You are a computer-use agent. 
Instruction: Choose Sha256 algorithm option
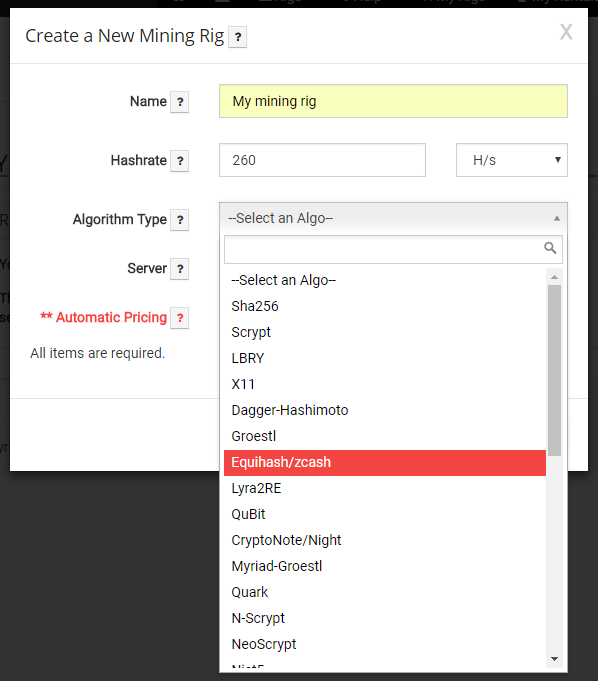(x=385, y=307)
